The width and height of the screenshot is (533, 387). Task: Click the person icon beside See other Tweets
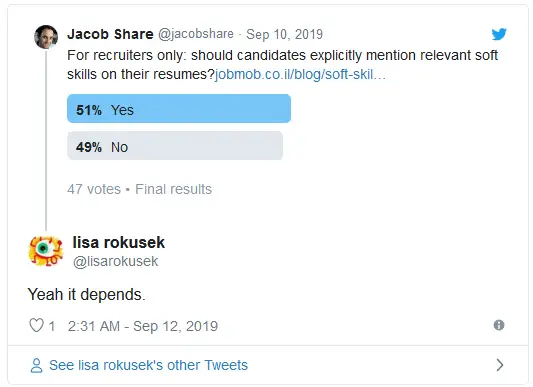[36, 366]
